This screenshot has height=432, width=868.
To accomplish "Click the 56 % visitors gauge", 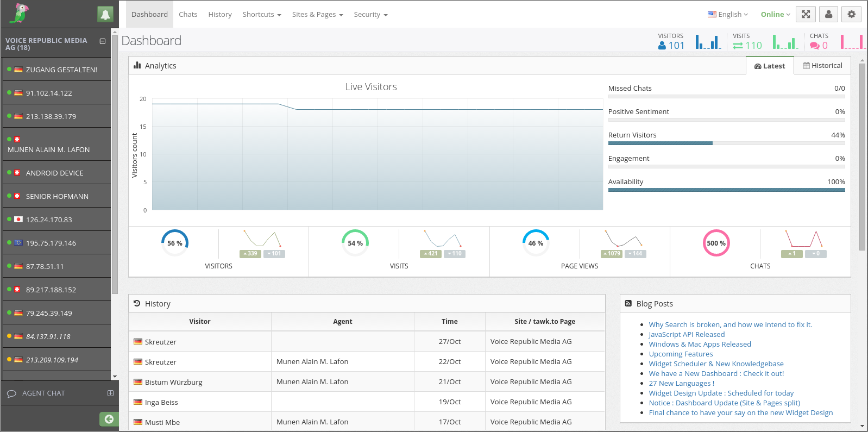I will 175,243.
